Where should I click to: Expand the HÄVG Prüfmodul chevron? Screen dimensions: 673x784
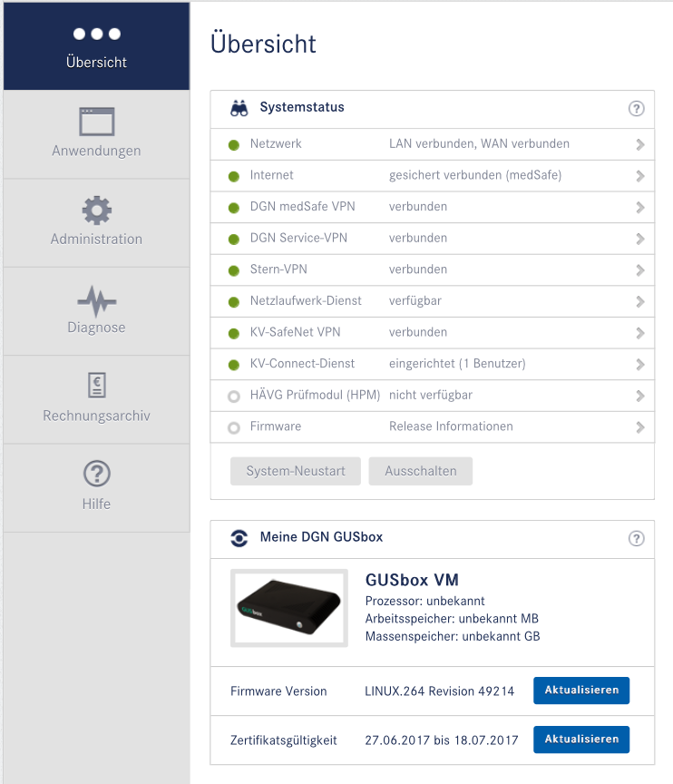click(x=640, y=396)
